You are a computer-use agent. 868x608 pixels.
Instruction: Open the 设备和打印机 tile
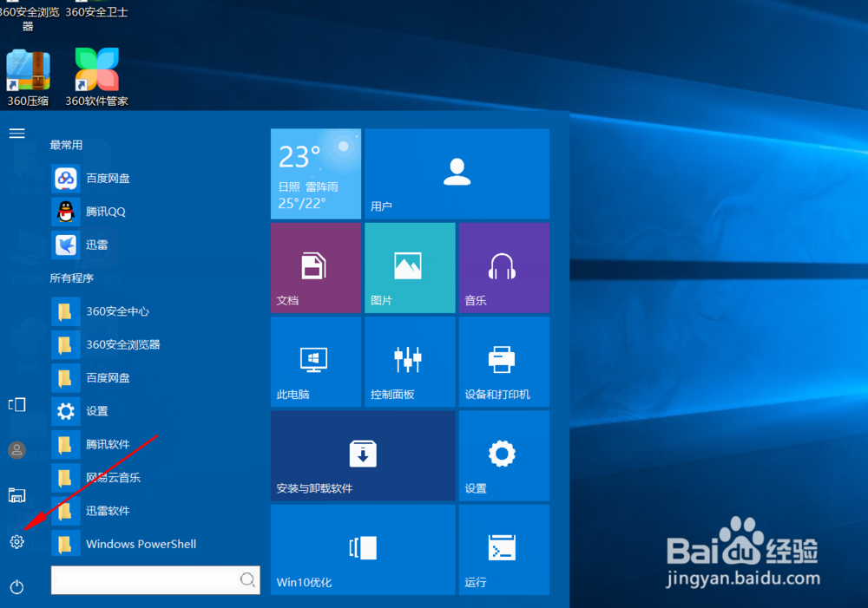pos(503,362)
